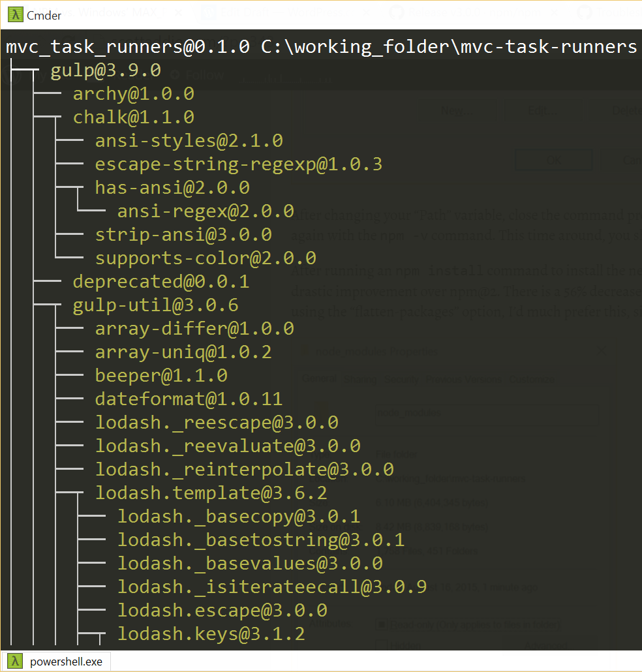Click ansi-regex@2.0.0 under has-ansi
Screen dimensions: 642x672
point(206,211)
